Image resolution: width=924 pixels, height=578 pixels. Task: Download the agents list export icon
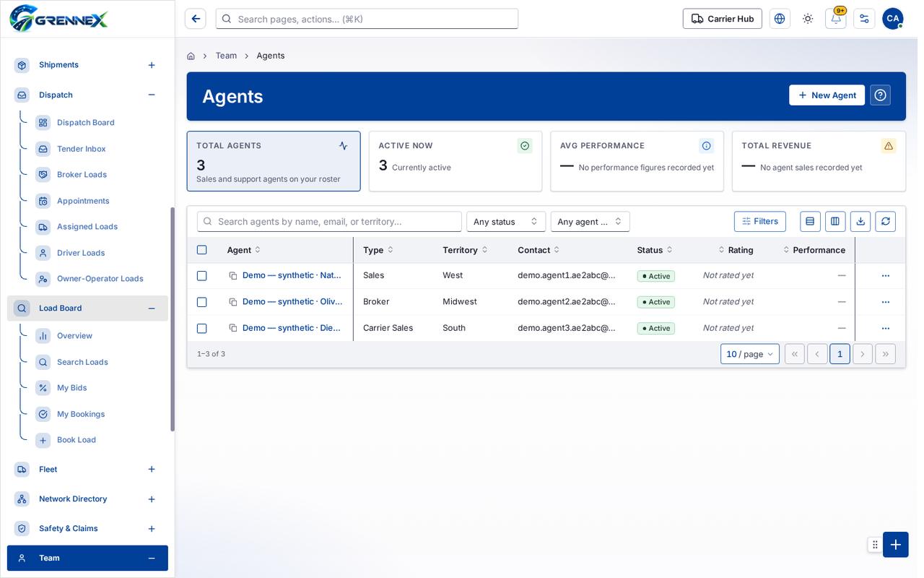860,221
